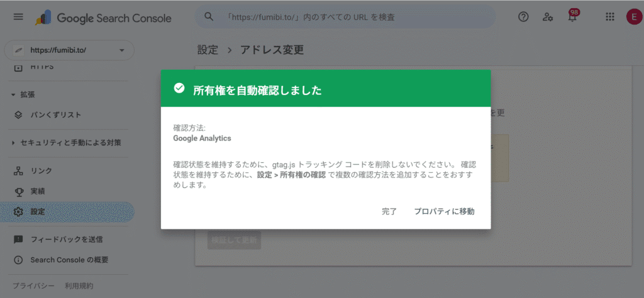This screenshot has width=644, height=298.
Task: Open users and permissions icon
Action: [x=548, y=17]
